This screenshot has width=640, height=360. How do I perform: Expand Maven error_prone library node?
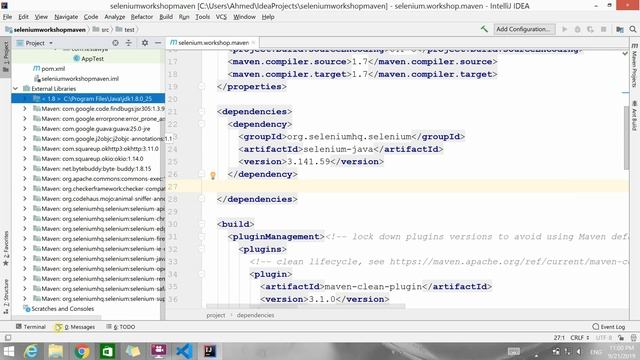[x=25, y=119]
